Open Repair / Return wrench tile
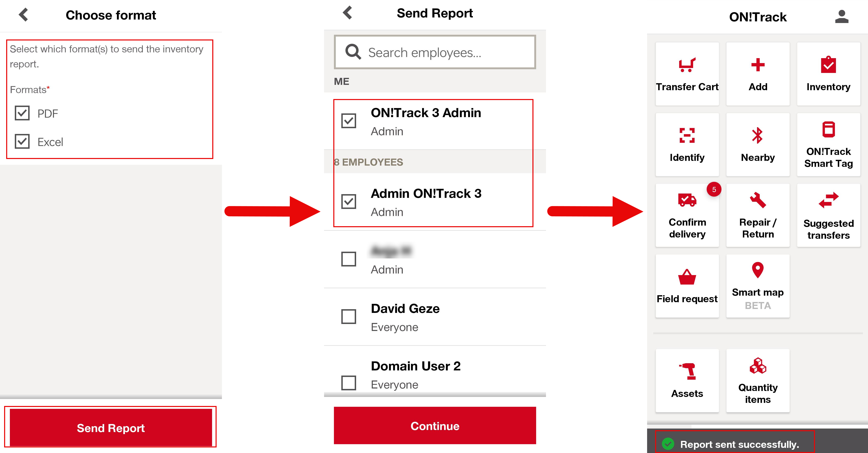This screenshot has height=453, width=868. (758, 216)
